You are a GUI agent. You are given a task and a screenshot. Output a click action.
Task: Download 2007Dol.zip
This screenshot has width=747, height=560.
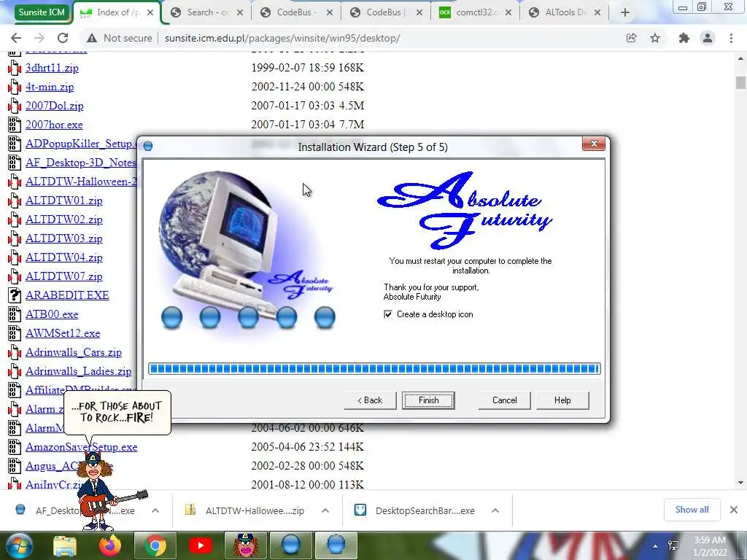coord(54,106)
